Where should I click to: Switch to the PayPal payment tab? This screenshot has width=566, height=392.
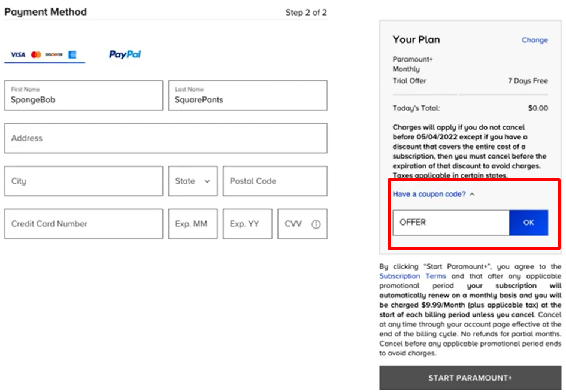pyautogui.click(x=125, y=54)
